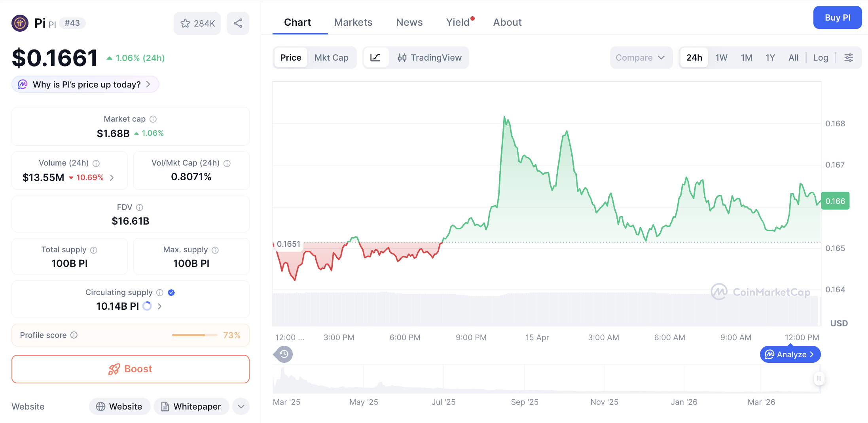Switch chart to Mkt Cap view
868x423 pixels.
coord(332,57)
